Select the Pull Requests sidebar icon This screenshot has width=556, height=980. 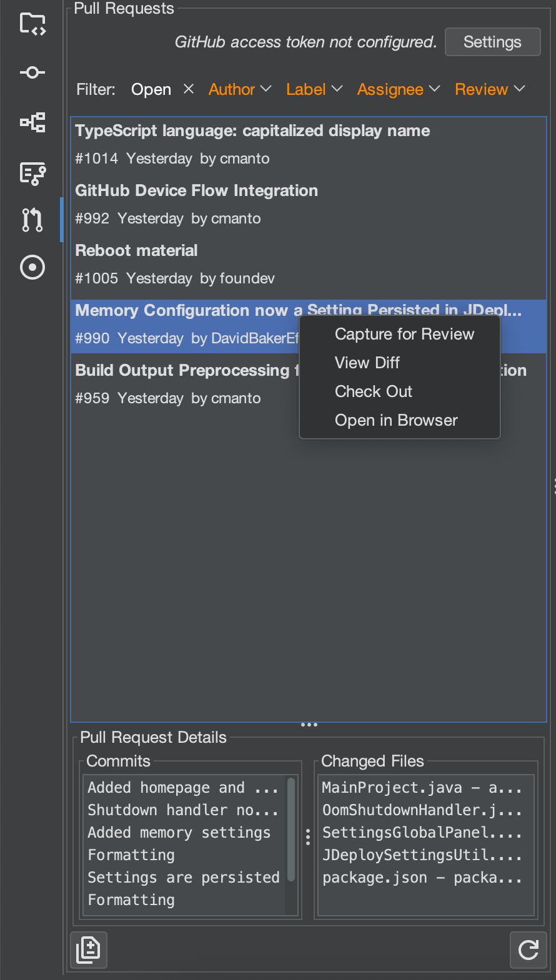pos(32,220)
